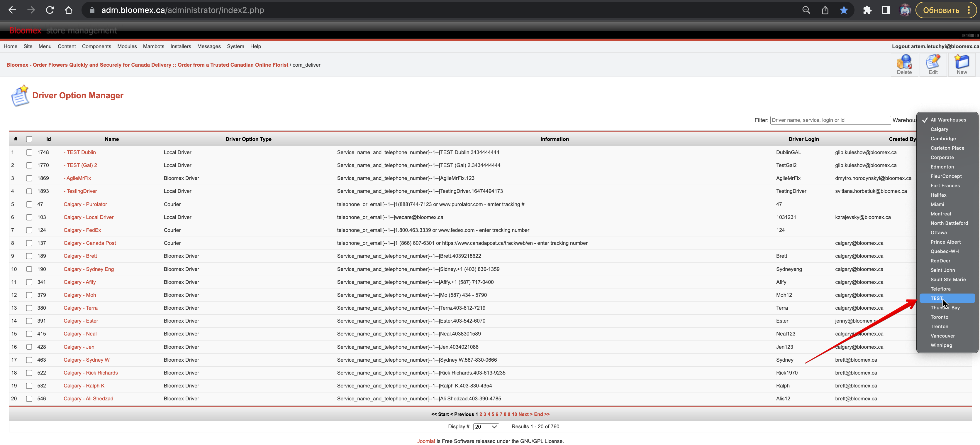Check the box for Calgary - Moh row
Screen dimensions: 980x445
tap(29, 295)
